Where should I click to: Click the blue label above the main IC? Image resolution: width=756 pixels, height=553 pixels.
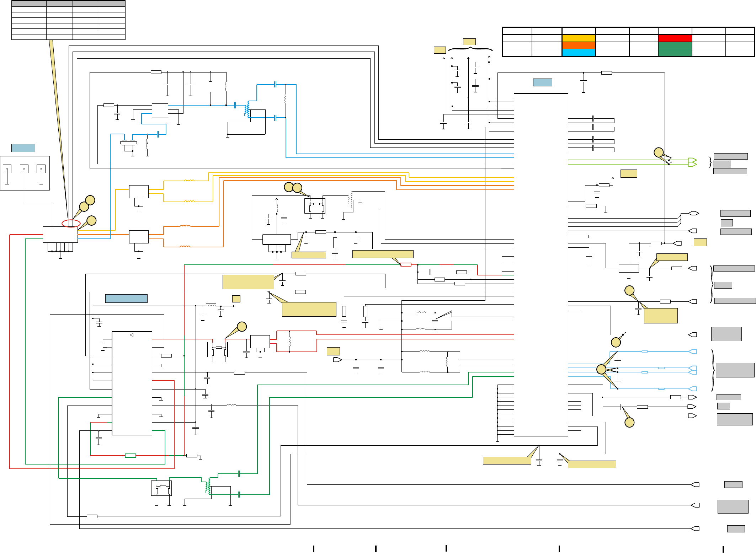543,82
